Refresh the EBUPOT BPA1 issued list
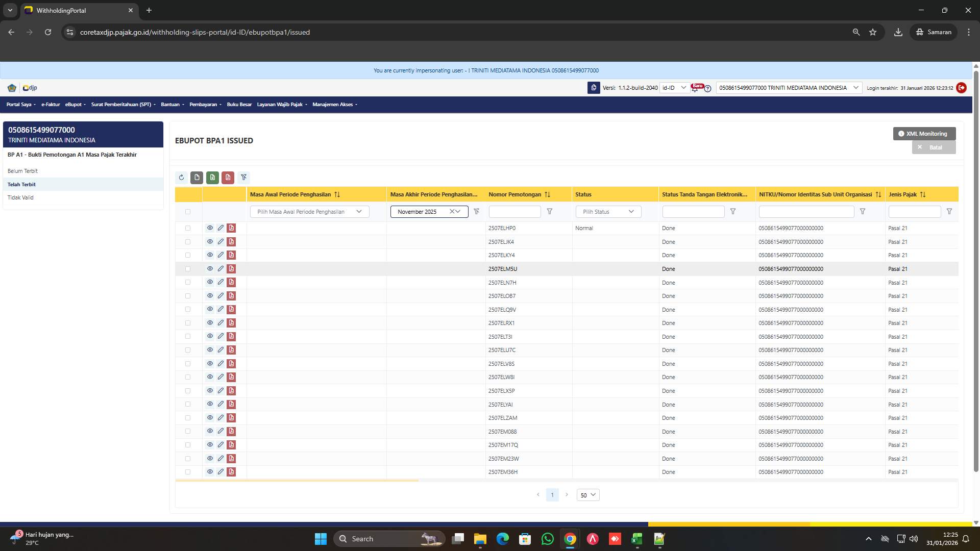 tap(181, 178)
